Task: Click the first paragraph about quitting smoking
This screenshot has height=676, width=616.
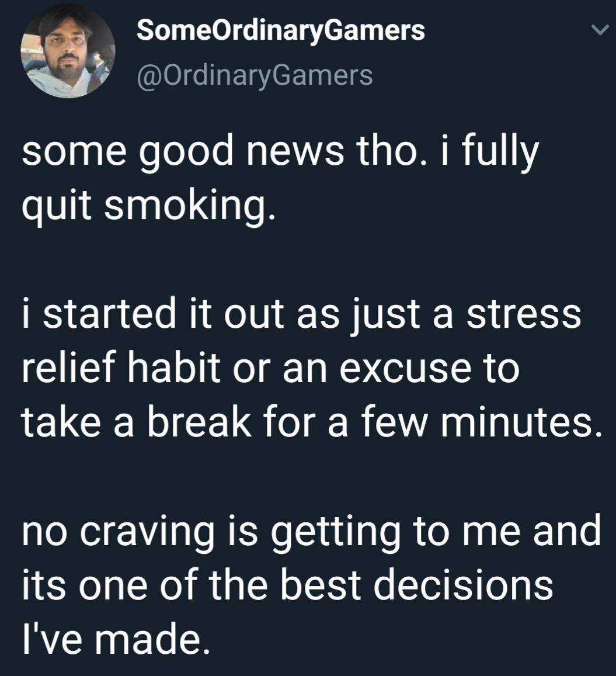Action: pos(280,175)
